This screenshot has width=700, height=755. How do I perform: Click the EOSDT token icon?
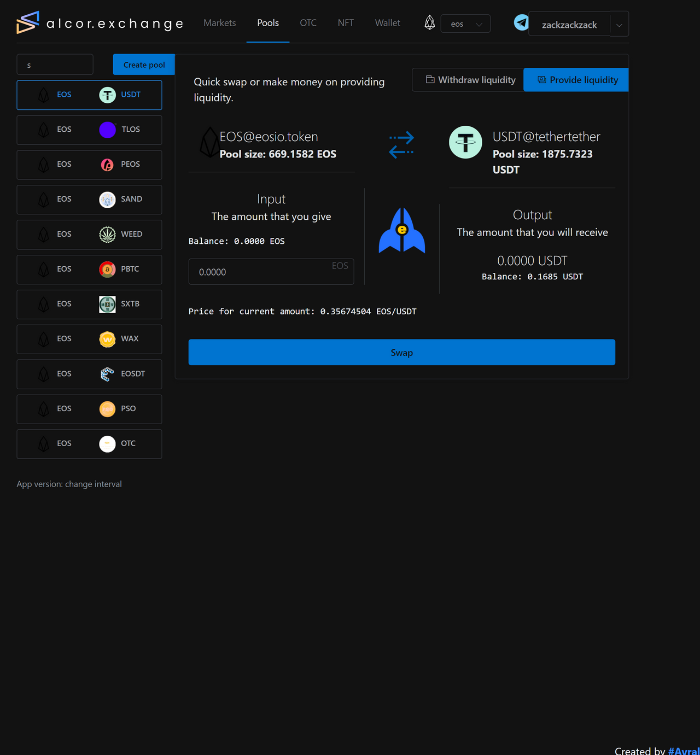click(x=107, y=374)
